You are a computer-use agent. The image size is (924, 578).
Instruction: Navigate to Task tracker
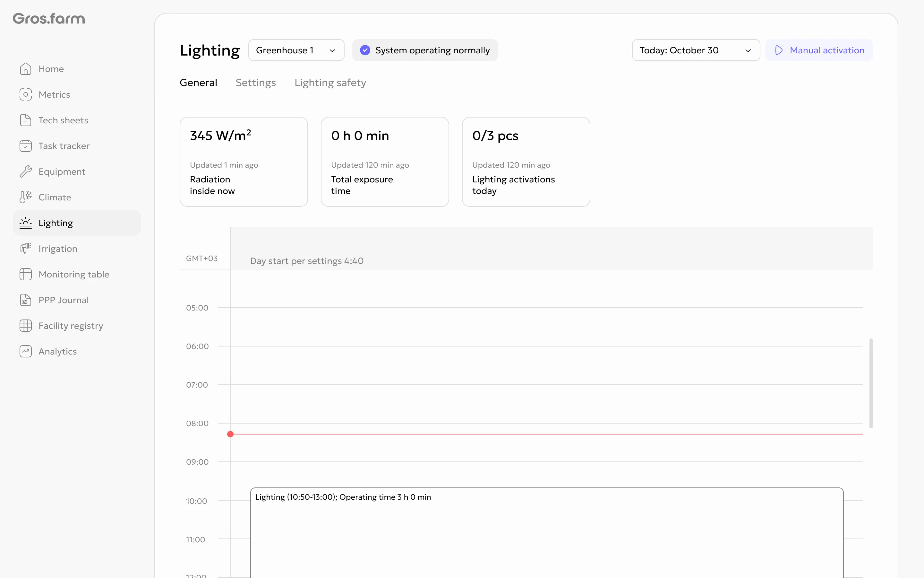pos(77,146)
